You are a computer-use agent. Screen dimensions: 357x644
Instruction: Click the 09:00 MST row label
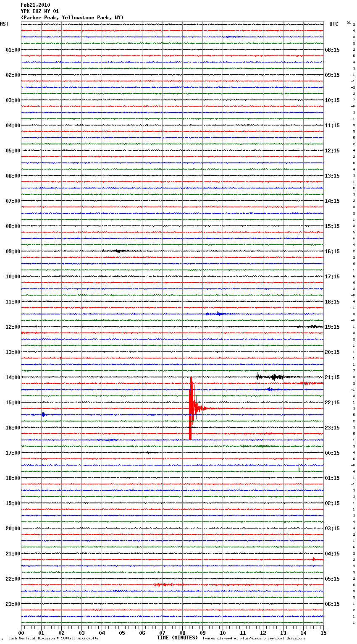click(x=13, y=251)
